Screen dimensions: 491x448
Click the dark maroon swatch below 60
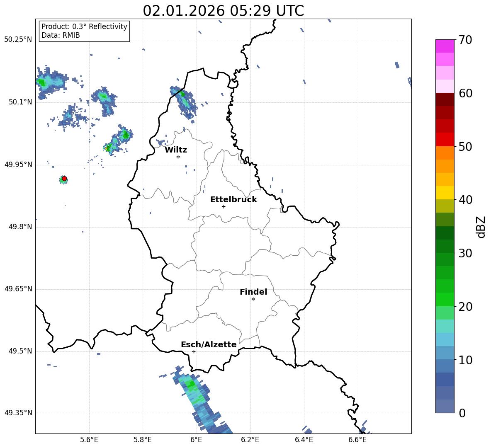(x=445, y=99)
